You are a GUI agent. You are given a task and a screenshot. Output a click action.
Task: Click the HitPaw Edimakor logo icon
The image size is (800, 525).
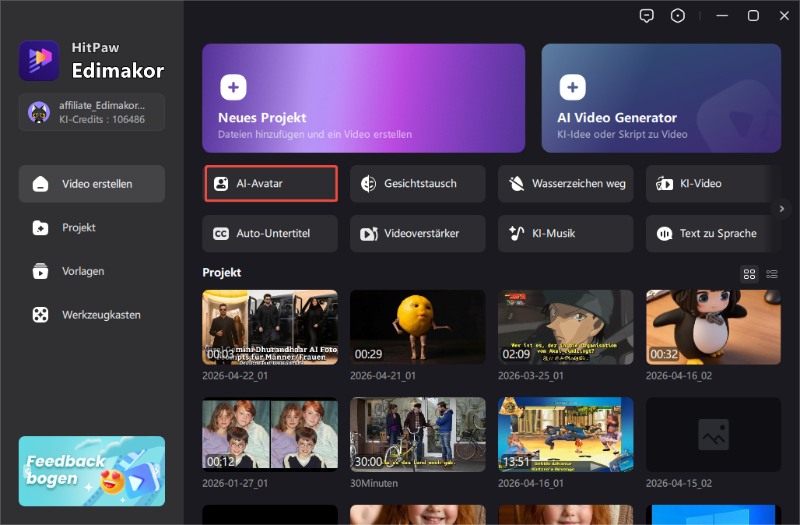[x=39, y=61]
